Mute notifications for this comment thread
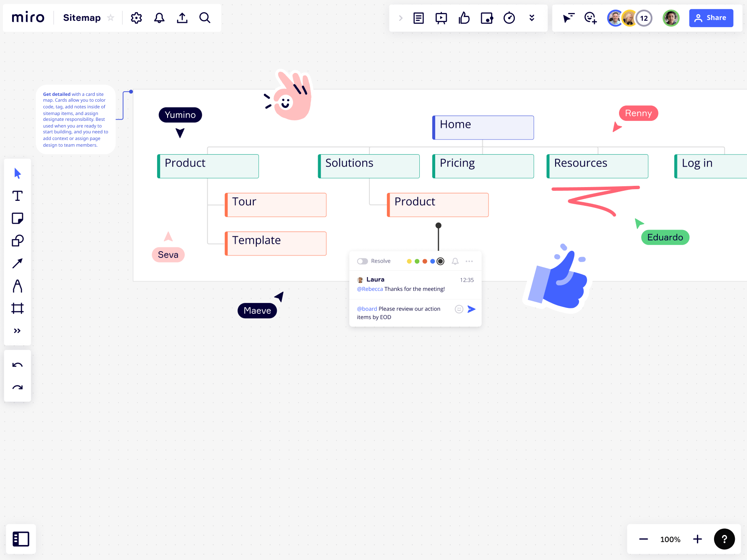The width and height of the screenshot is (747, 560). tap(455, 261)
